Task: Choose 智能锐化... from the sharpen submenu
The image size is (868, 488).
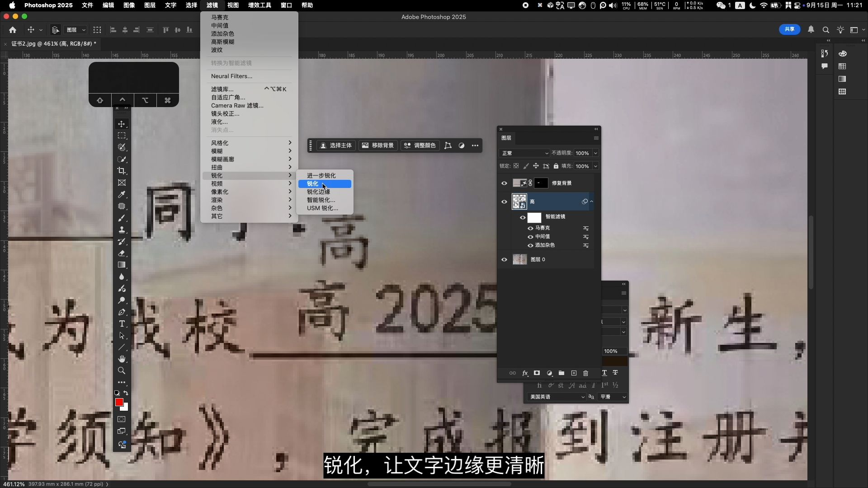Action: coord(321,200)
